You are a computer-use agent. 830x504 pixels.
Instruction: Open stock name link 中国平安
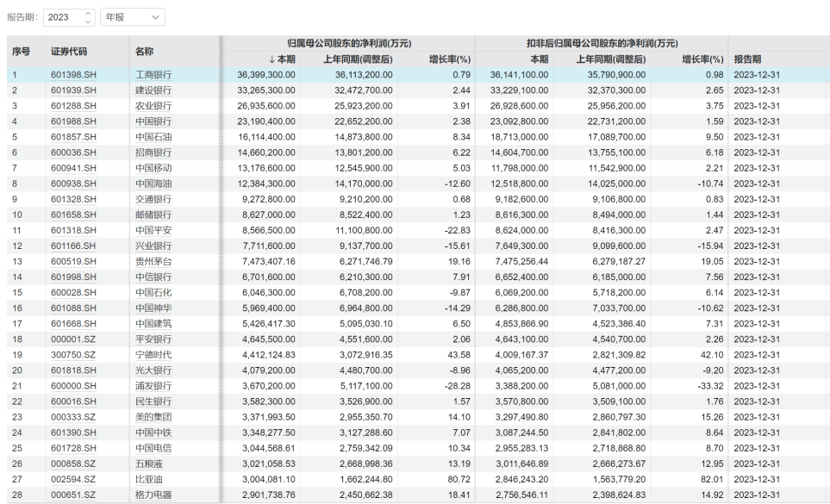click(153, 230)
